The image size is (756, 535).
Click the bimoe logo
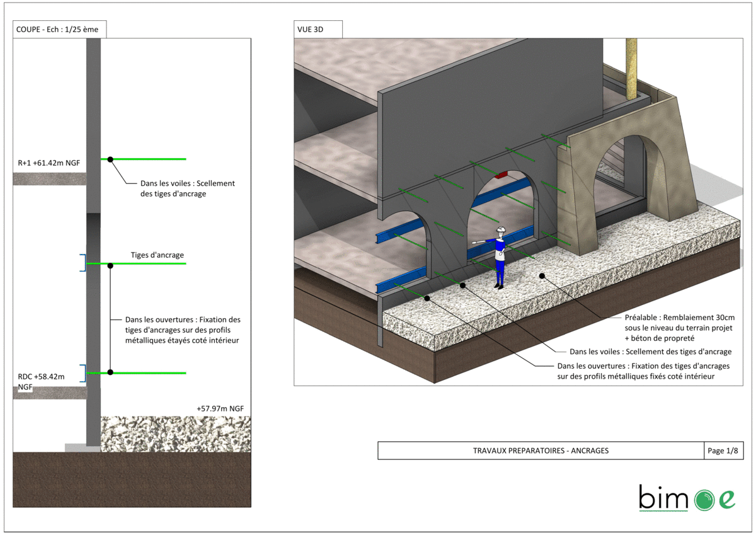(687, 497)
